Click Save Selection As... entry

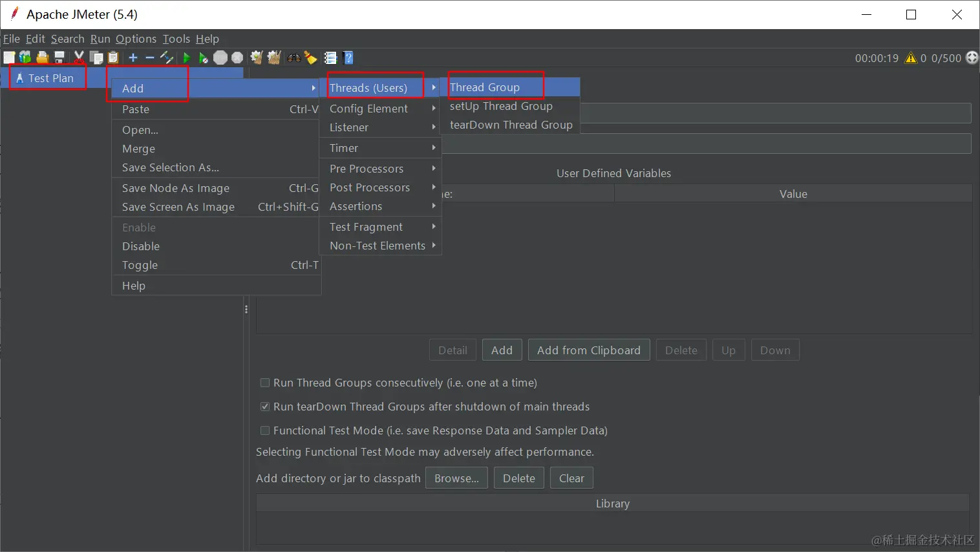(x=216, y=167)
